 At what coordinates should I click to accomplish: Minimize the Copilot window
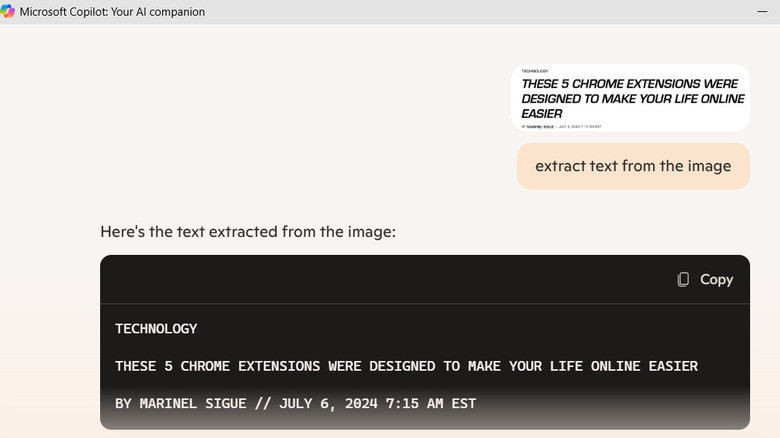click(763, 12)
